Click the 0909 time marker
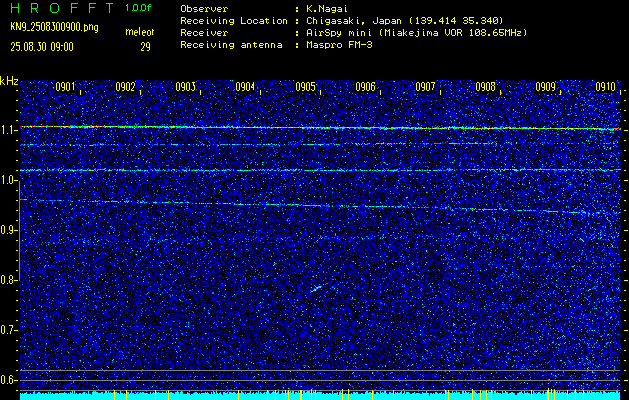This screenshot has height=400, width=629. pos(545,87)
